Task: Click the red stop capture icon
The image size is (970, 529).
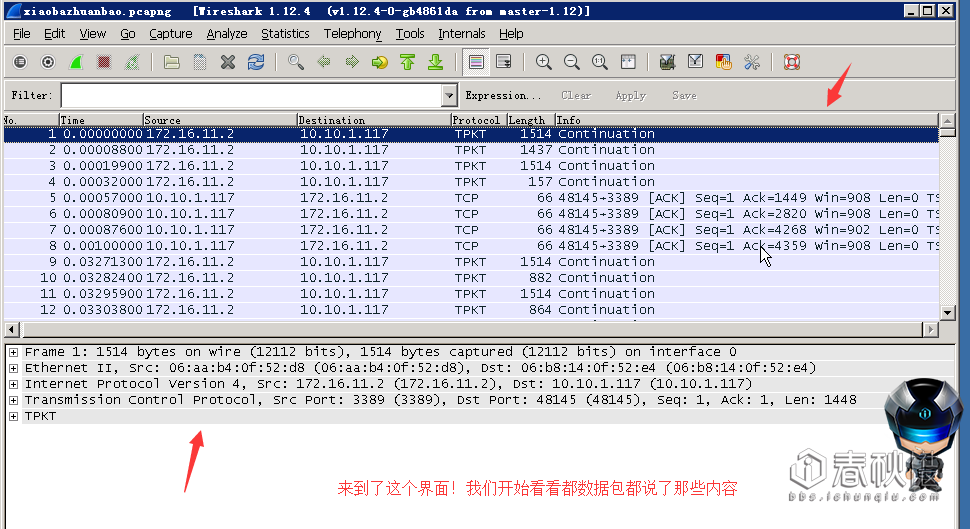Action: tap(104, 62)
